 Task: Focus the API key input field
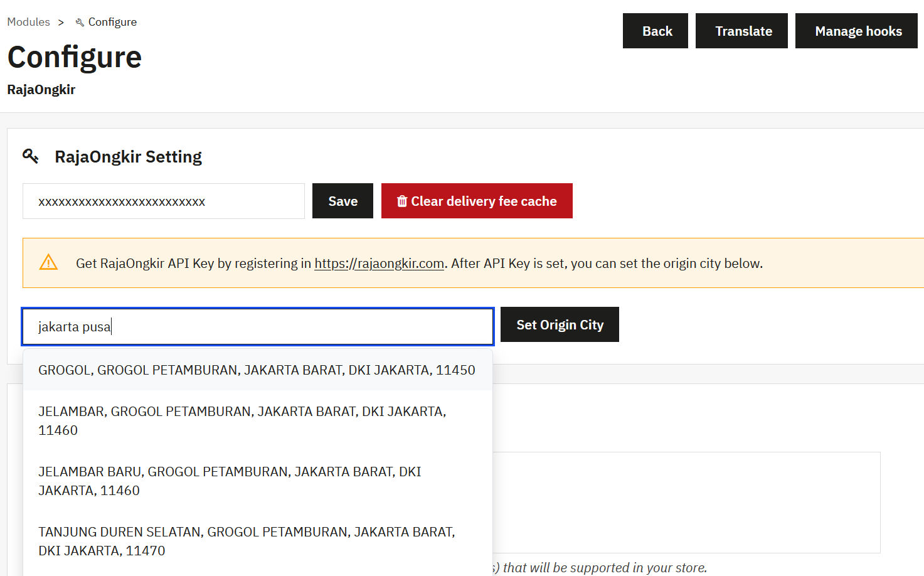pyautogui.click(x=164, y=201)
